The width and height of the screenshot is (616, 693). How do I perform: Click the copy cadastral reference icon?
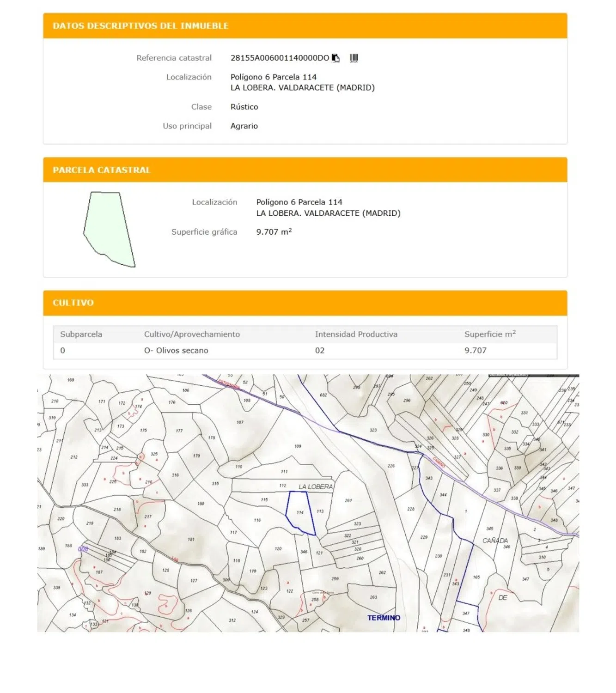click(x=336, y=58)
